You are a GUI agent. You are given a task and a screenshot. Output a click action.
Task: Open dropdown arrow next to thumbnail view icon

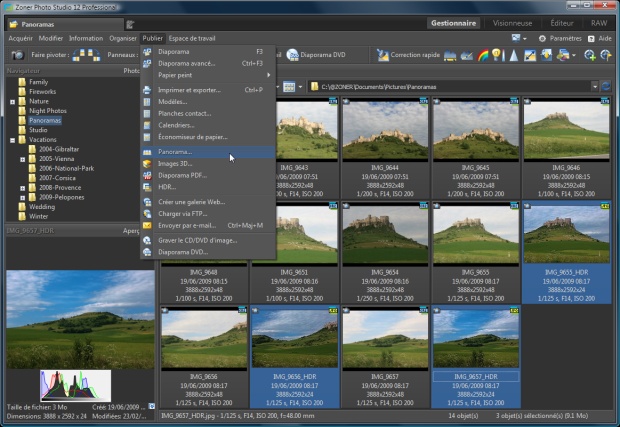(x=301, y=87)
